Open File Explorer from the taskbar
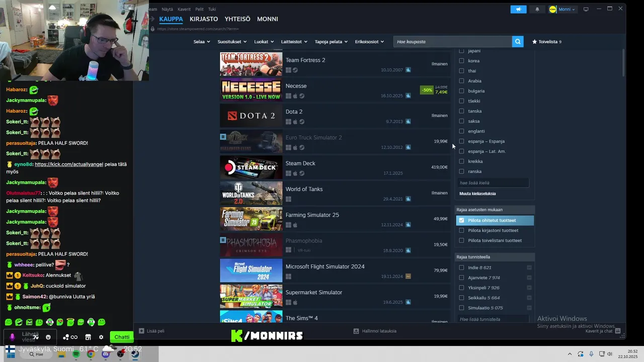The image size is (644, 362). tap(61, 354)
